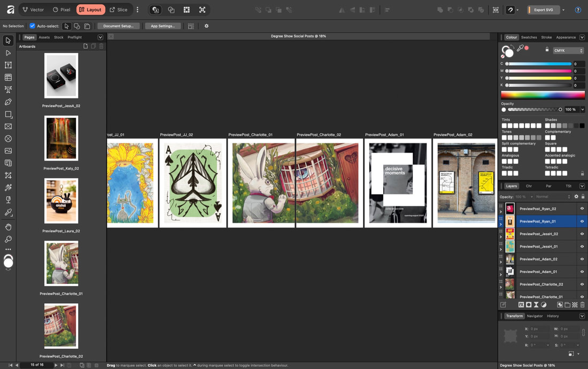588x369 pixels.
Task: Select the View hand tool
Action: click(8, 227)
